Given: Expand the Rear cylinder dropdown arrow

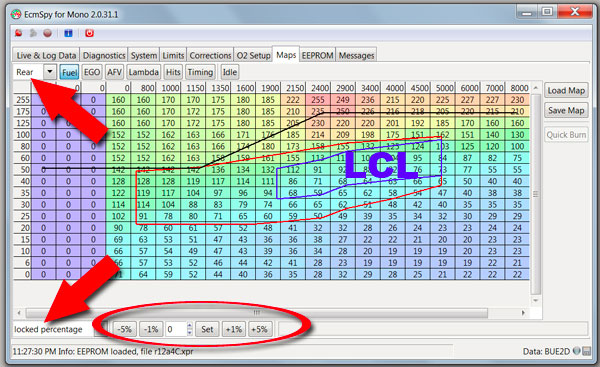Looking at the screenshot, I should point(50,72).
